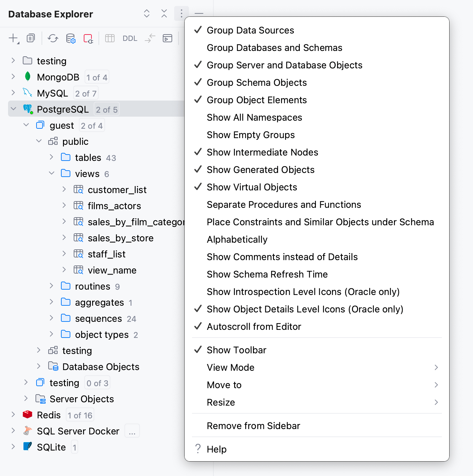Image resolution: width=473 pixels, height=476 pixels.
Task: Toggle Show Toolbar menu item
Action: pos(317,350)
